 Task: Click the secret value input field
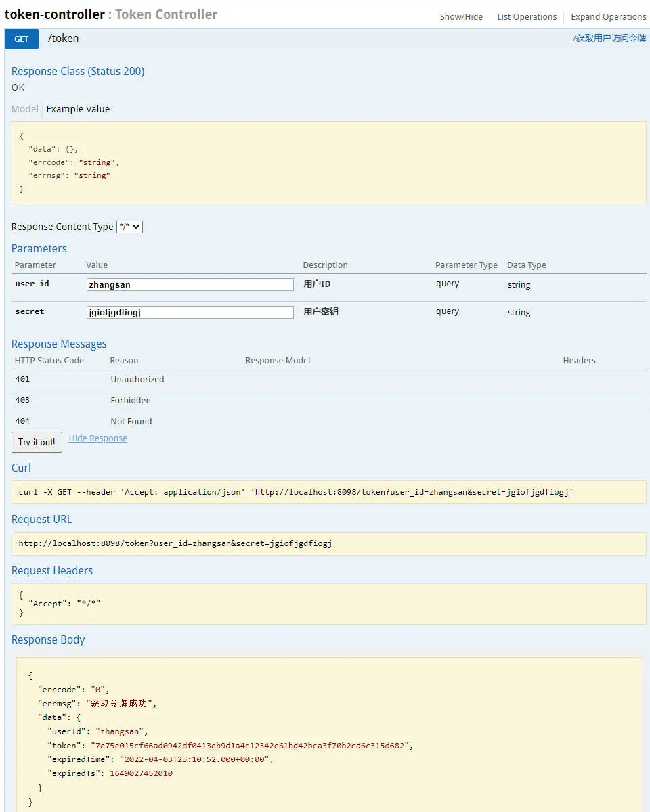click(x=190, y=313)
